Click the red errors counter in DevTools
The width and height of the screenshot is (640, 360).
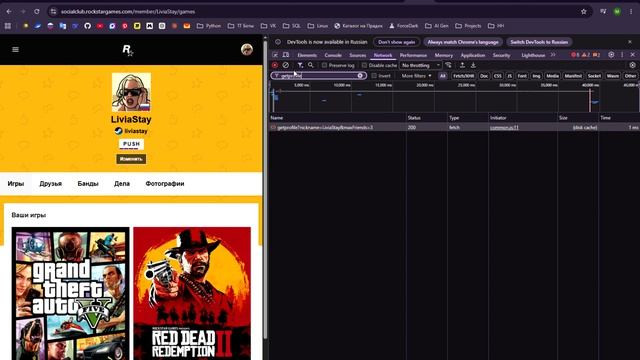(576, 55)
